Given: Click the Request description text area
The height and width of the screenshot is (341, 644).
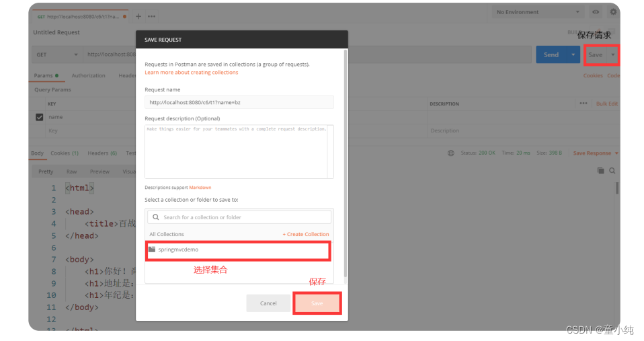Looking at the screenshot, I should [x=239, y=151].
